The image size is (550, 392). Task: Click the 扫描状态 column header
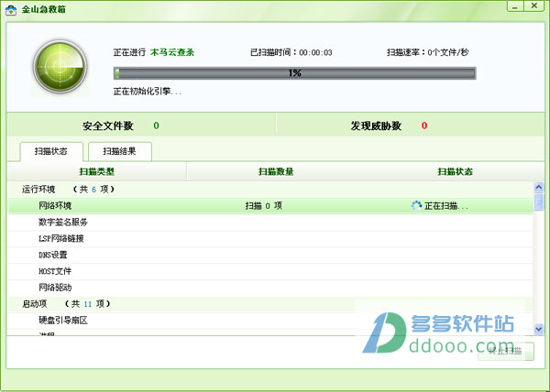pyautogui.click(x=455, y=171)
